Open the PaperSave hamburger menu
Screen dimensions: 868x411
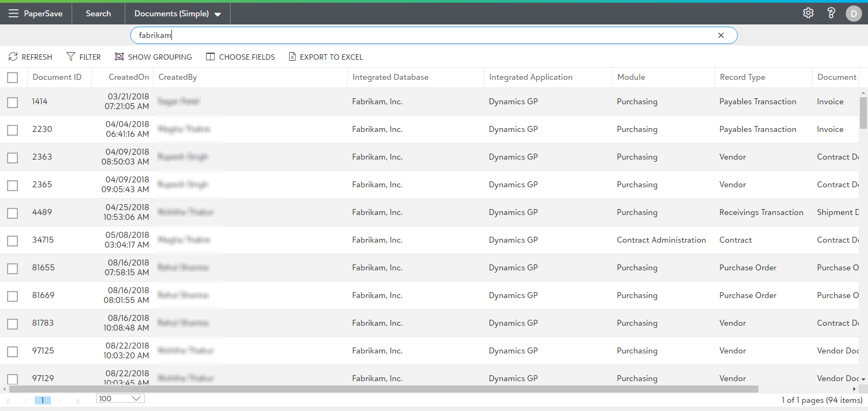click(x=14, y=14)
